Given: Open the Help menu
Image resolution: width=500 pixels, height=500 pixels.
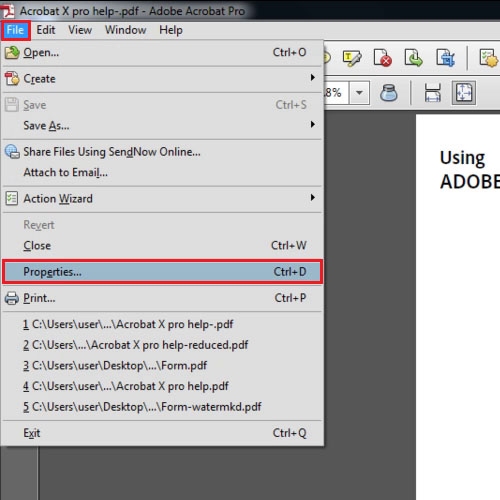Looking at the screenshot, I should coord(171,30).
